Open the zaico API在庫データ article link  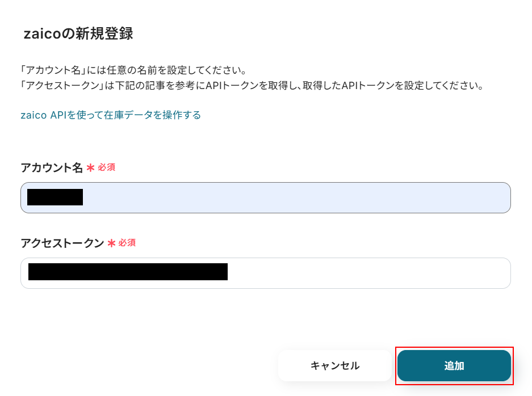[111, 115]
